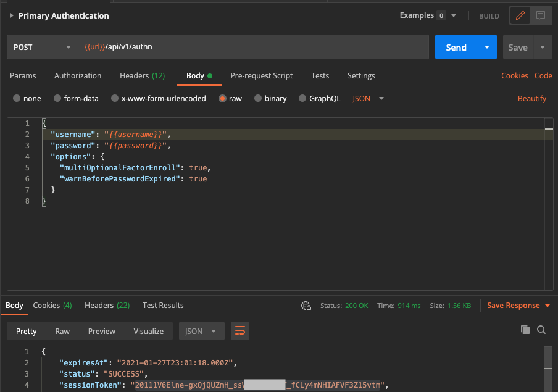Open the Pre-request Script tab

tap(261, 76)
